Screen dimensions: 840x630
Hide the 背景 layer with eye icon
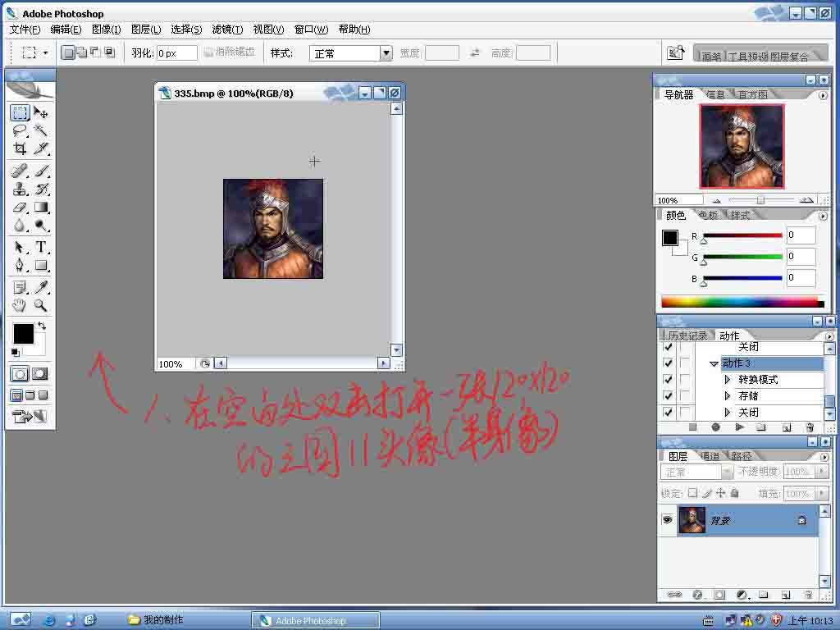(x=668, y=520)
